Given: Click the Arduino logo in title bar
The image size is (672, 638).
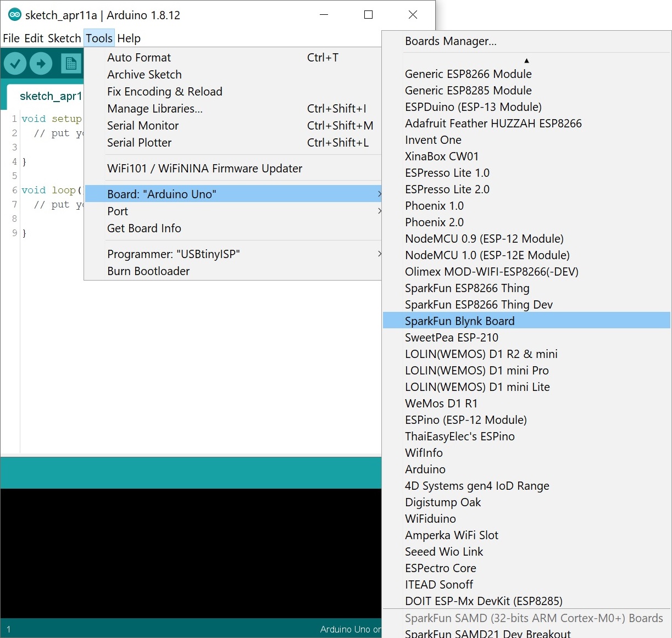Looking at the screenshot, I should [x=15, y=15].
